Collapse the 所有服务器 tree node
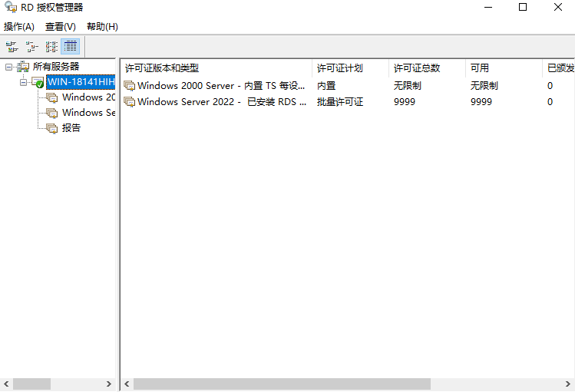Viewport: 575px width, 392px height. pyautogui.click(x=8, y=67)
